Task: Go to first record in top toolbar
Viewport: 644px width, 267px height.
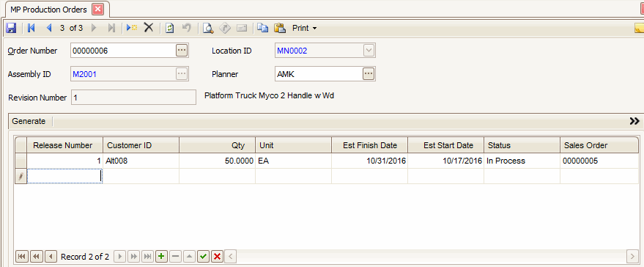Action: click(32, 28)
